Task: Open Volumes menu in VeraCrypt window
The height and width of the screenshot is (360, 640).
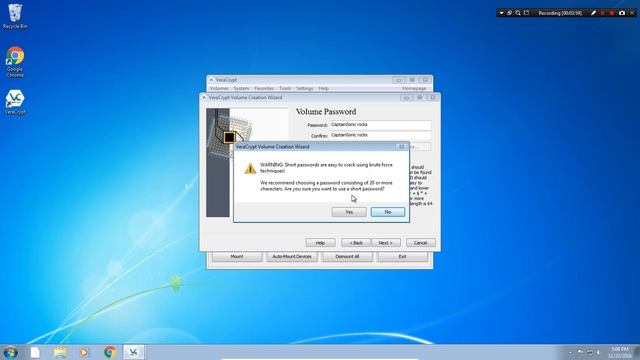Action: (x=219, y=88)
